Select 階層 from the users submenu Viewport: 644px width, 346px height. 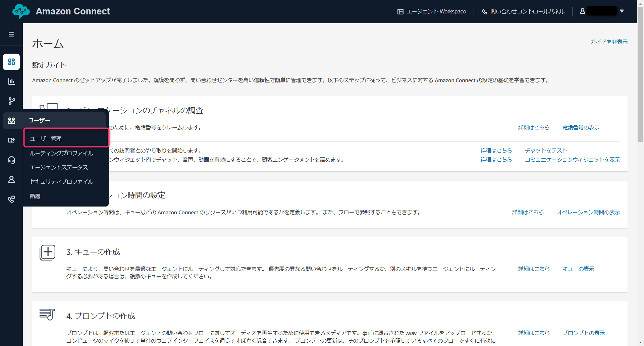pos(35,196)
